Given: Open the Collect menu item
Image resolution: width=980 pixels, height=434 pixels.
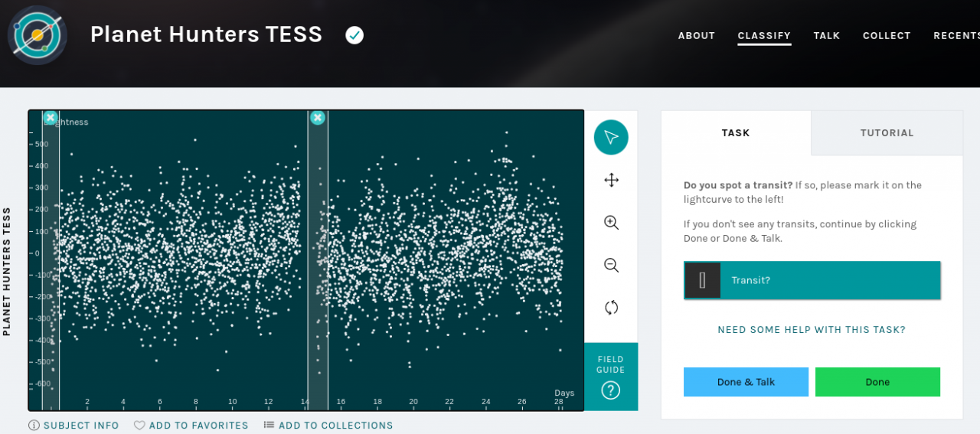Looking at the screenshot, I should (x=887, y=36).
